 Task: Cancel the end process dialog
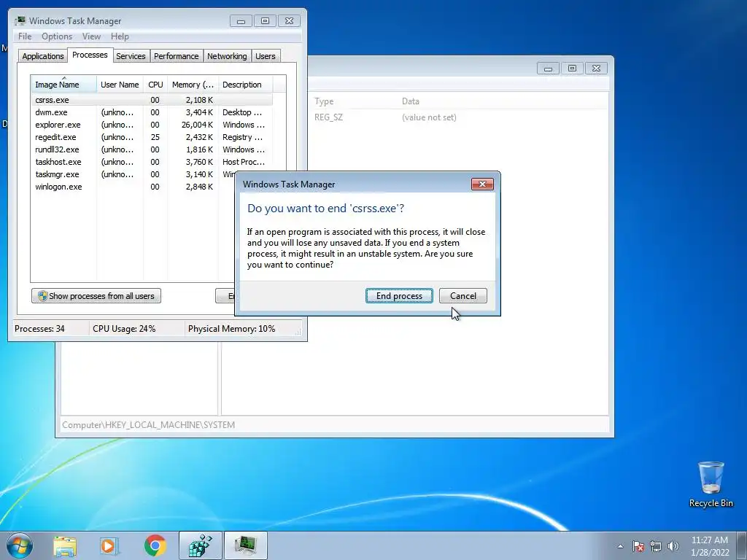pyautogui.click(x=463, y=296)
